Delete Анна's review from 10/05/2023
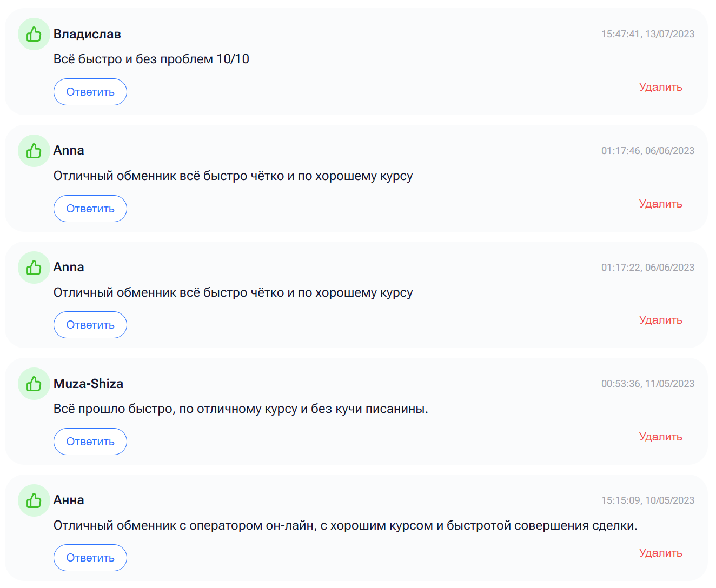Viewport: 716px width, 588px height. (x=660, y=553)
